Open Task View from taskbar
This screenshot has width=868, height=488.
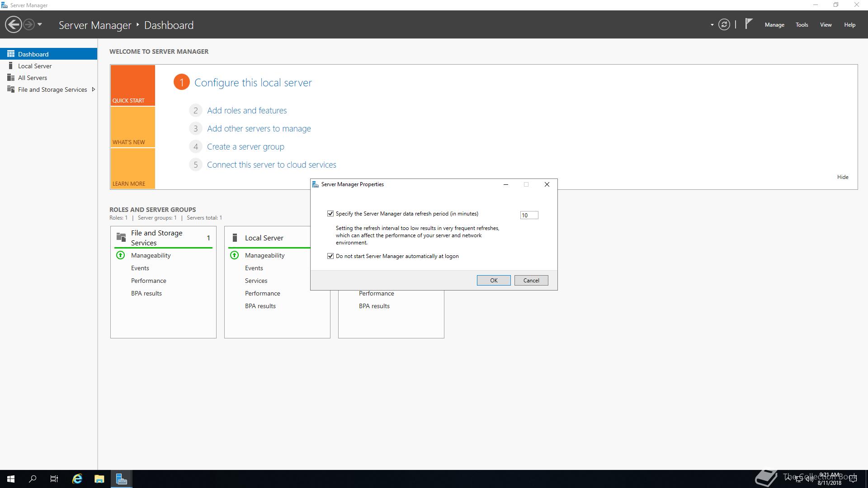[x=54, y=479]
